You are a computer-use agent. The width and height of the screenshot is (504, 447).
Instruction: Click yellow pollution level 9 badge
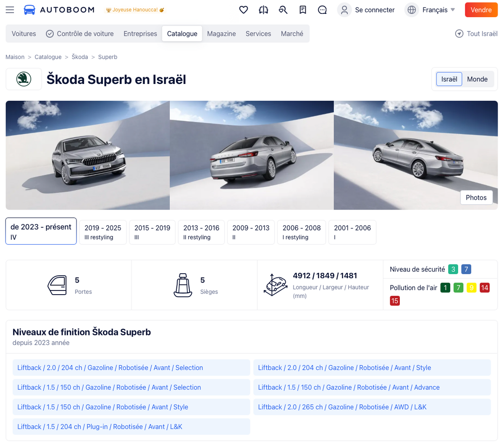pos(472,288)
